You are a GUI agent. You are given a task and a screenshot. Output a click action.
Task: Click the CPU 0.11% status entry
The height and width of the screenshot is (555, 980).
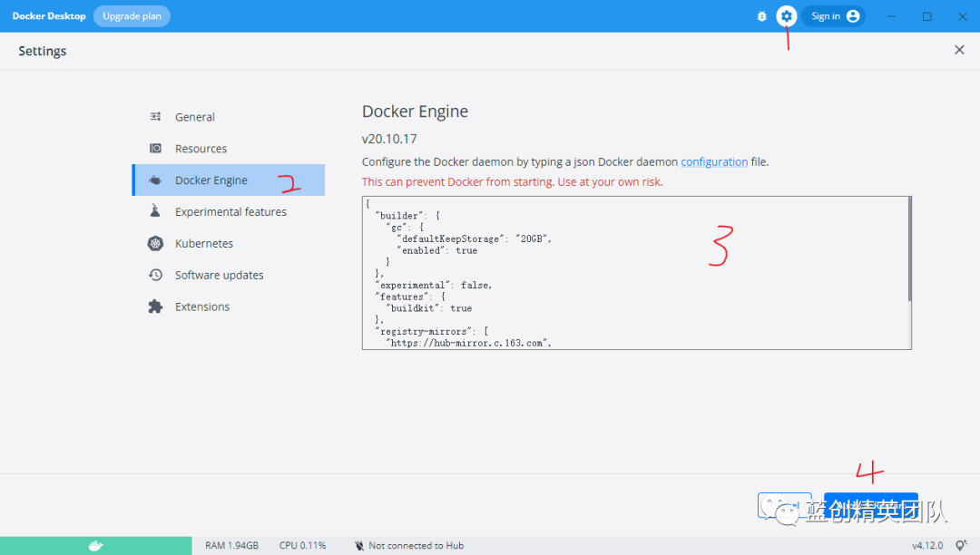[x=302, y=546]
